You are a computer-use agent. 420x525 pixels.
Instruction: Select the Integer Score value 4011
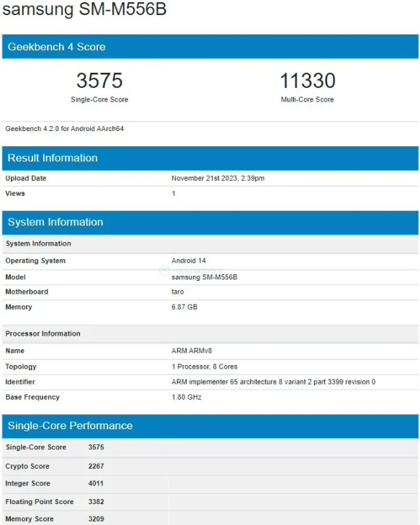point(96,483)
